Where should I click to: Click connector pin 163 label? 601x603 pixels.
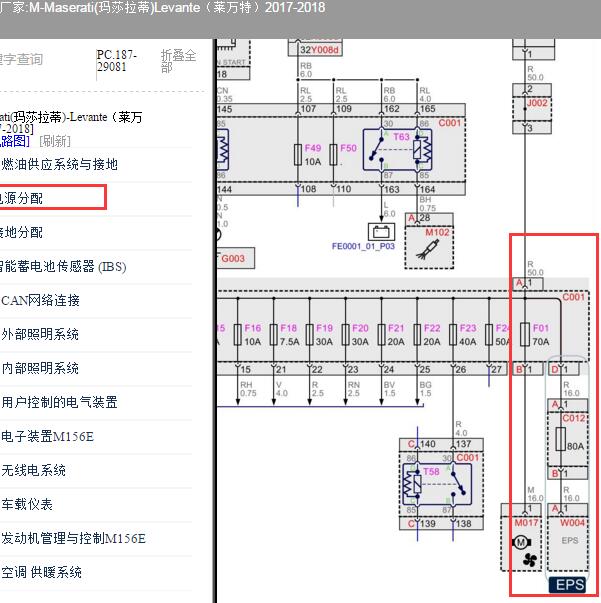(x=391, y=189)
